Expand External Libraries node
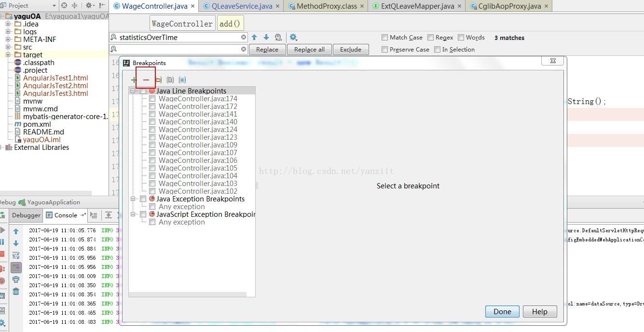 (x=1, y=147)
